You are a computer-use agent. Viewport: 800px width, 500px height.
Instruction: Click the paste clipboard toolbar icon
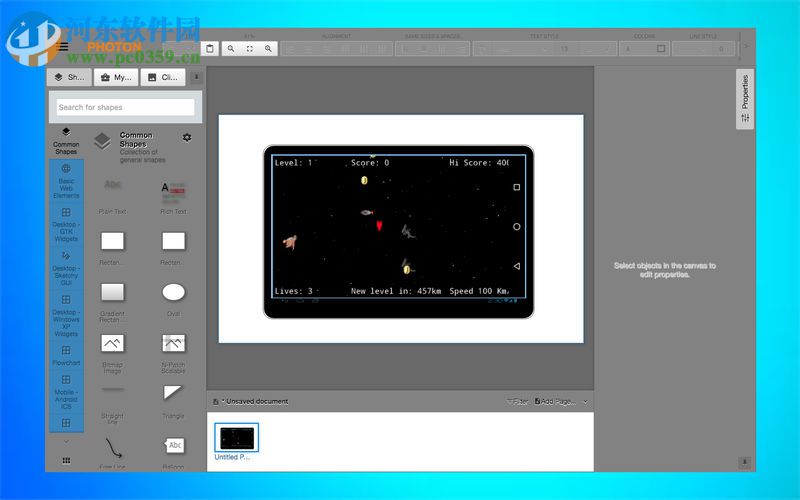point(210,48)
